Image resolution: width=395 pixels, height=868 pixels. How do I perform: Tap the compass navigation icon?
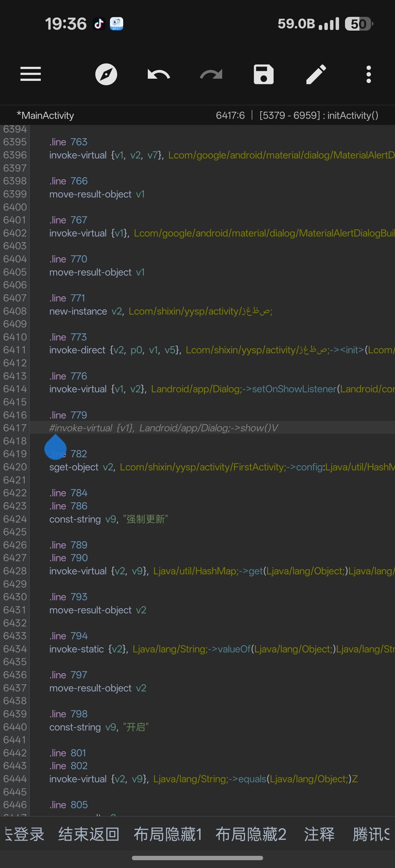[106, 74]
